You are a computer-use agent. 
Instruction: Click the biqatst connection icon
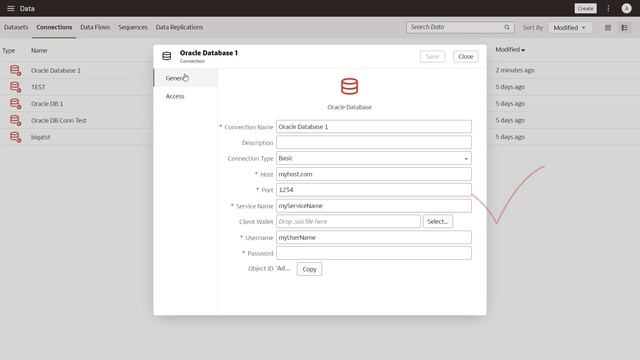point(16,137)
